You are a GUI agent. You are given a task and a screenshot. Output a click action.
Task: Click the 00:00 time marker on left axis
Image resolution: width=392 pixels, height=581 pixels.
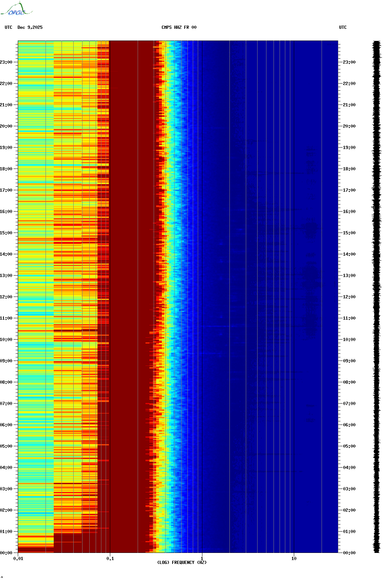click(6, 553)
